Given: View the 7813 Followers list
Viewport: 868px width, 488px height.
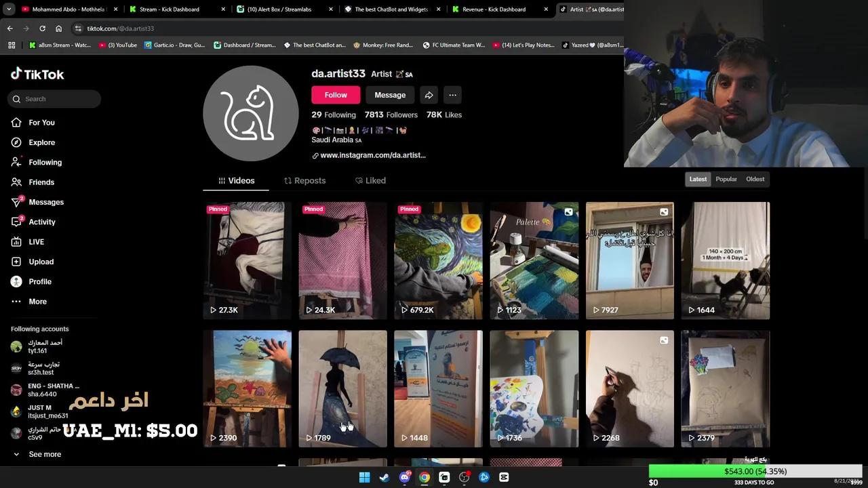Looking at the screenshot, I should 391,115.
